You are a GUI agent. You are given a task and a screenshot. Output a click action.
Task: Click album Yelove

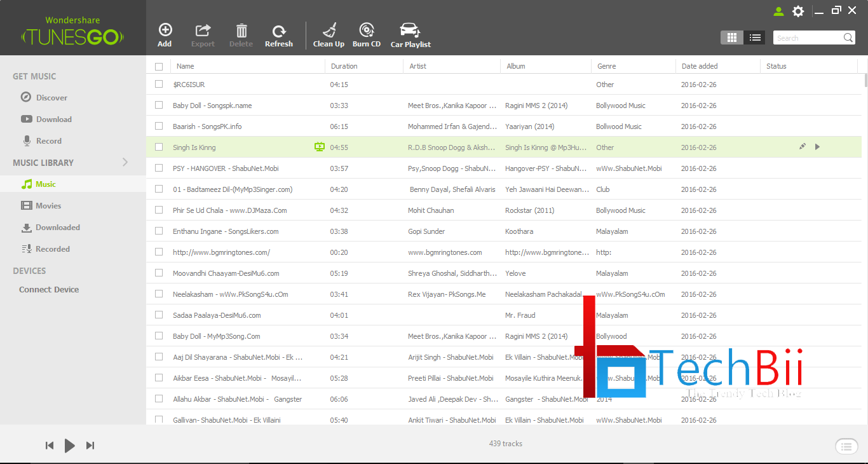click(515, 273)
